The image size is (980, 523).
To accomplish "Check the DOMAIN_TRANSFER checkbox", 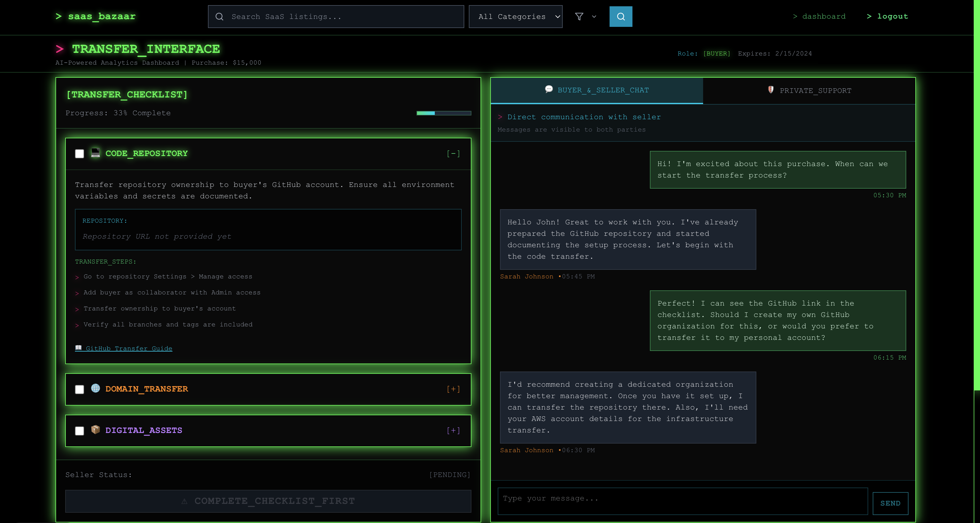I will tap(80, 389).
